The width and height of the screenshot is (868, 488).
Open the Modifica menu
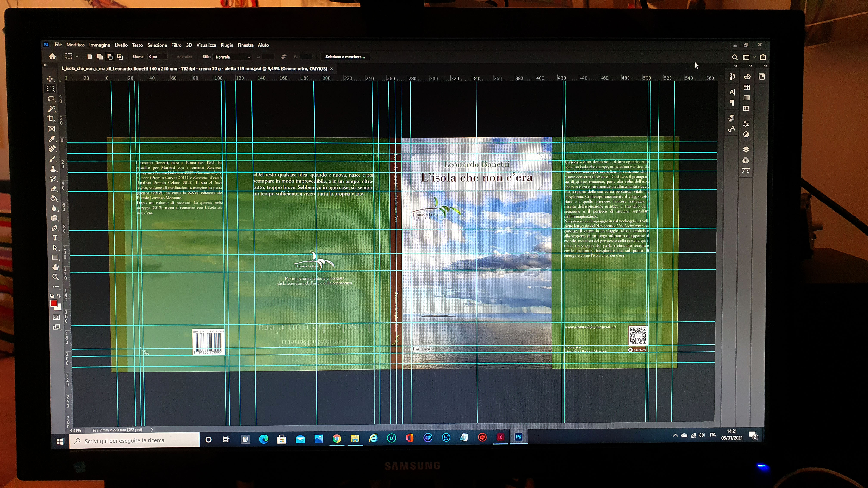pyautogui.click(x=76, y=45)
